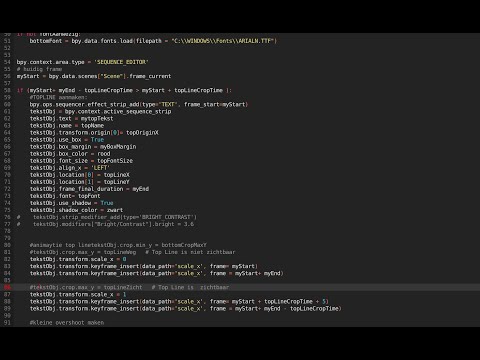Click the tekstObj.font= topFont line
The width and height of the screenshot is (480, 360).
point(65,196)
